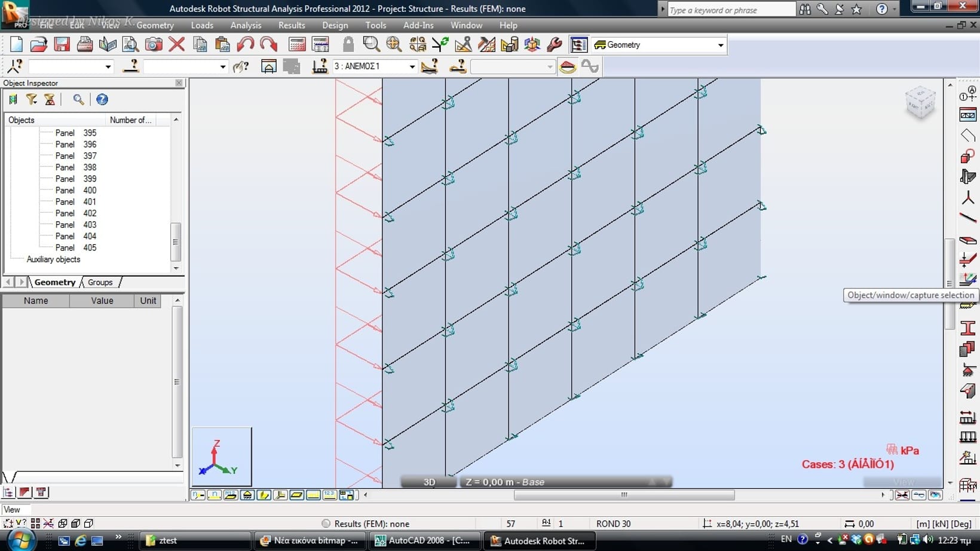Open the Analysis menu

pyautogui.click(x=246, y=25)
